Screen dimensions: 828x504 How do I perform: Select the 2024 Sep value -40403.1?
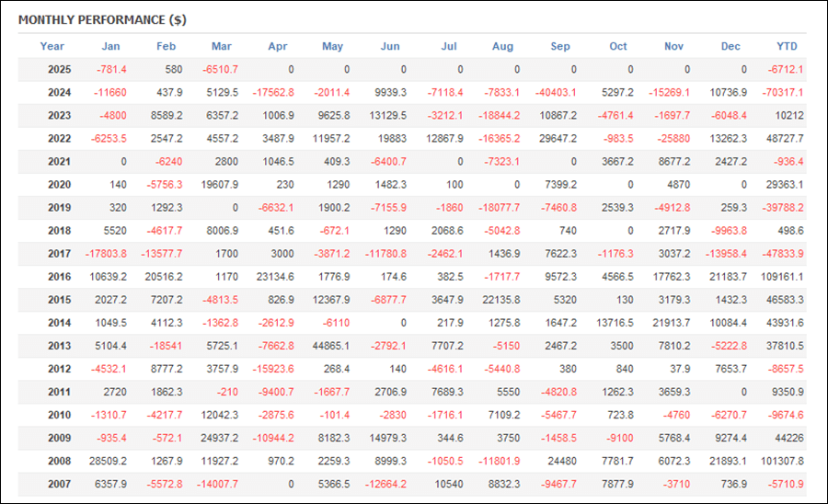tap(556, 93)
